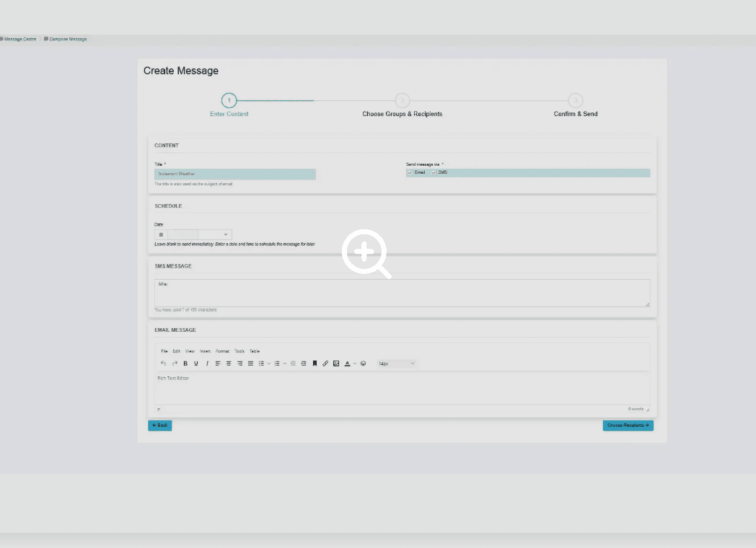756x548 pixels.
Task: Click the Enter Content step label
Action: tap(229, 114)
